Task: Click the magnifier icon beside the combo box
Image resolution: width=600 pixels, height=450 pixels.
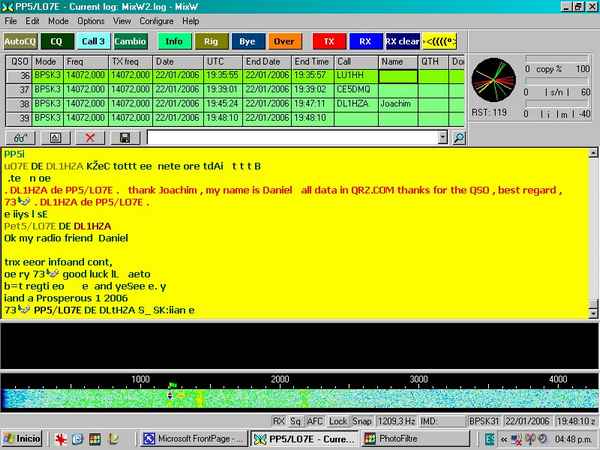Action: coord(459,138)
